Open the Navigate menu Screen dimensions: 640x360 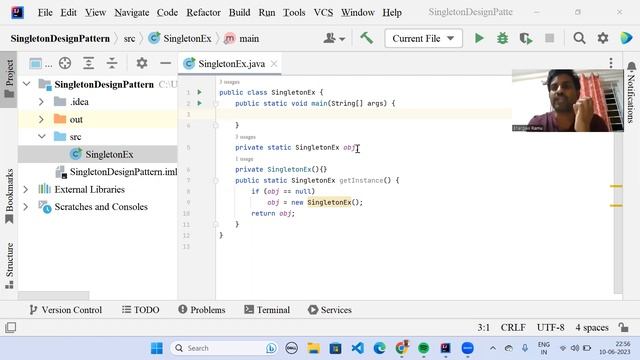pos(131,13)
